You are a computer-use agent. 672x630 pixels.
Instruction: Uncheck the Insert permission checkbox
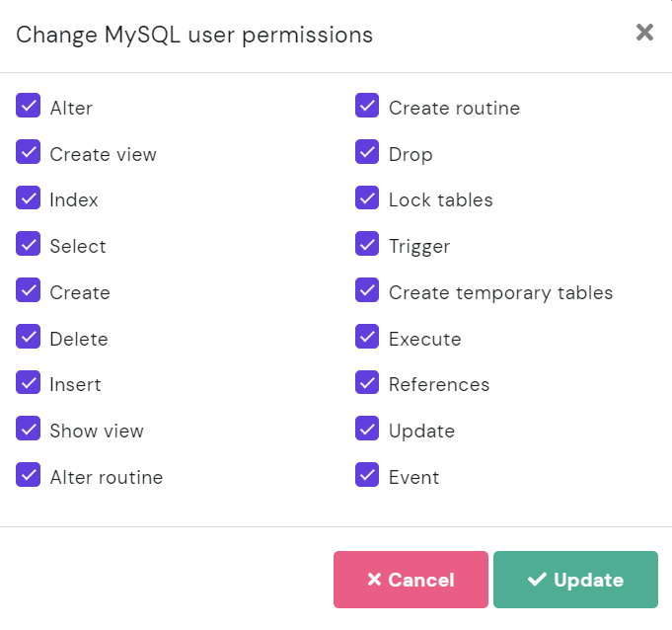point(29,382)
